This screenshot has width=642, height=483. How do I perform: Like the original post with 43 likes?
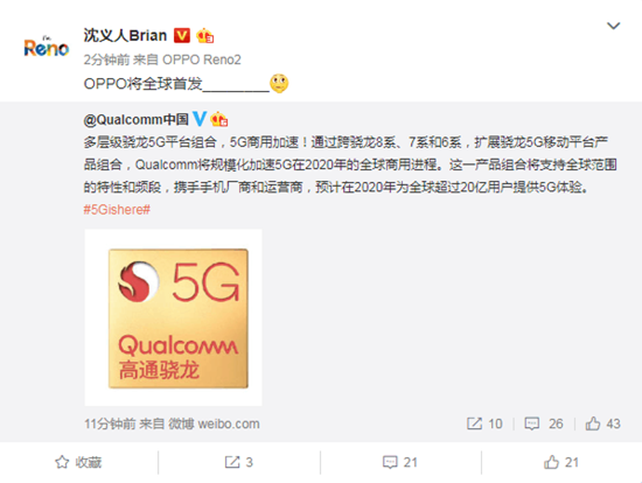click(603, 424)
